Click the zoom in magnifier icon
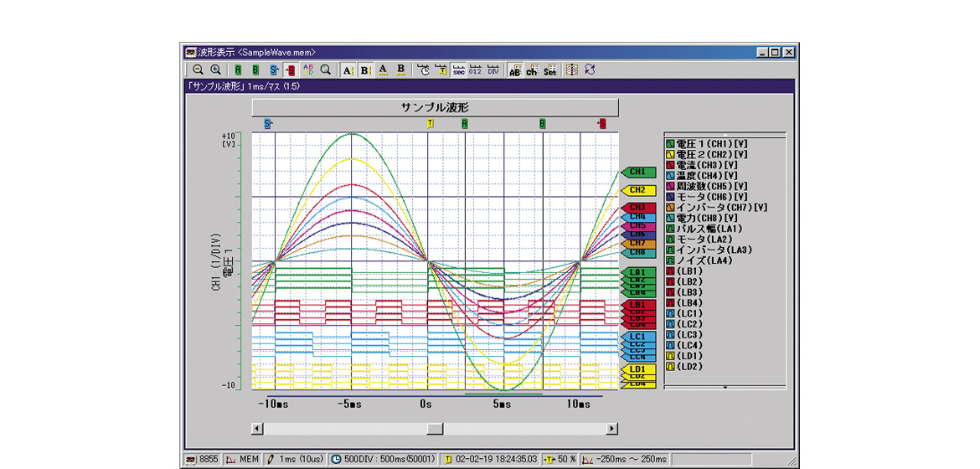The width and height of the screenshot is (980, 469). tap(215, 70)
